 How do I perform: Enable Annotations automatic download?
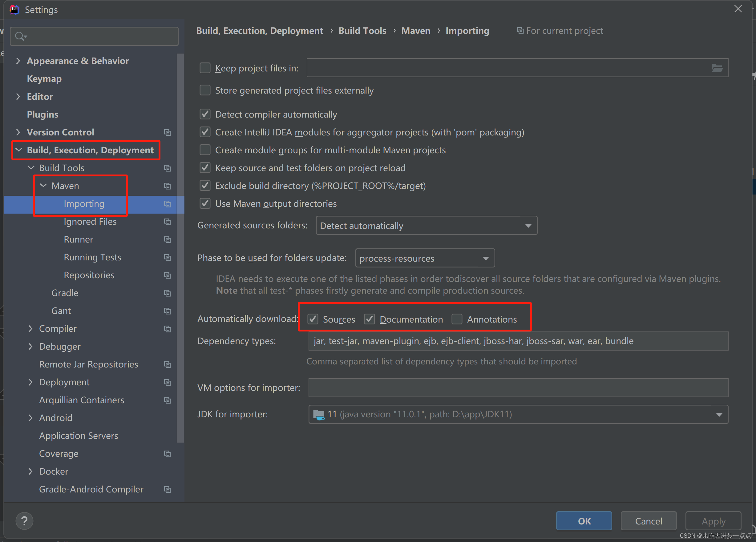457,319
